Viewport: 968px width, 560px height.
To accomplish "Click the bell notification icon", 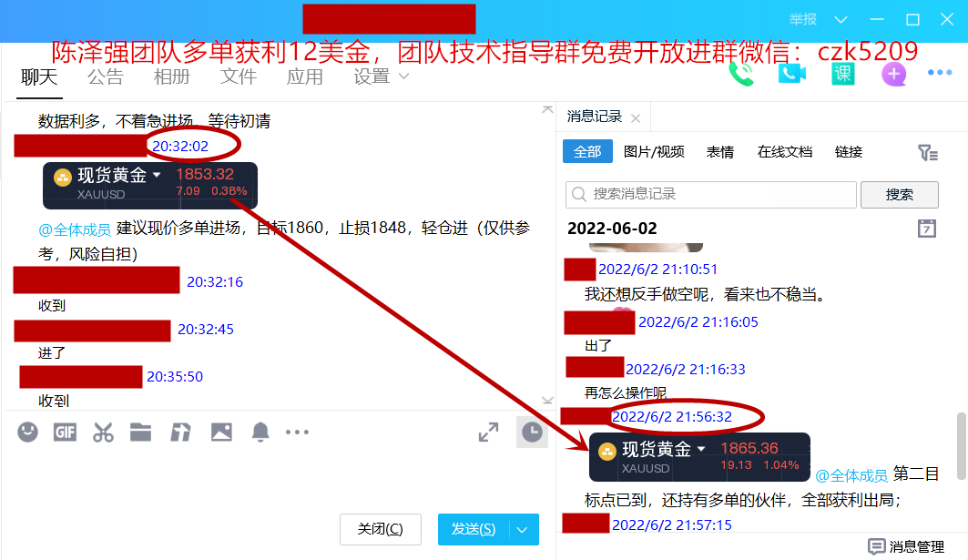I will pos(260,433).
